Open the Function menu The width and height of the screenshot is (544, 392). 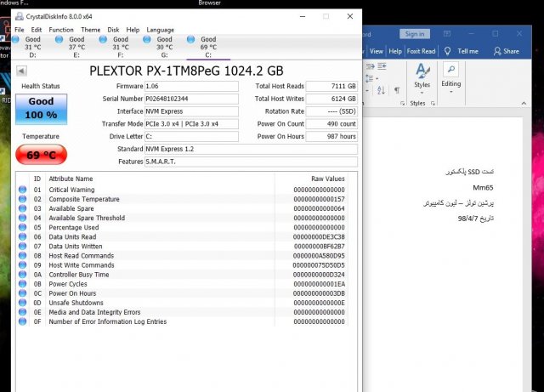point(60,30)
